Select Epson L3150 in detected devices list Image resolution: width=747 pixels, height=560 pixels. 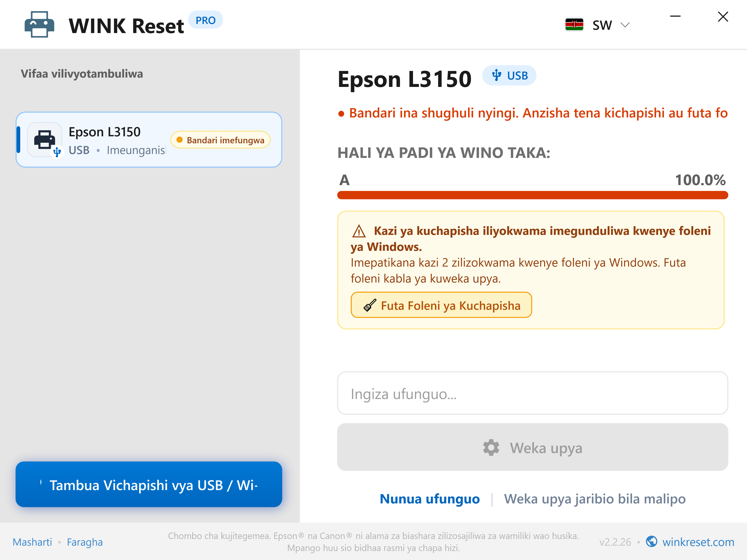pyautogui.click(x=149, y=140)
